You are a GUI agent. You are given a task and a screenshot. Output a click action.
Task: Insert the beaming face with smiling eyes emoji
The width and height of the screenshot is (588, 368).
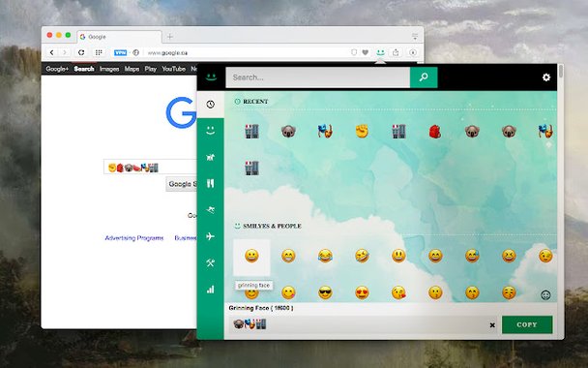point(288,256)
